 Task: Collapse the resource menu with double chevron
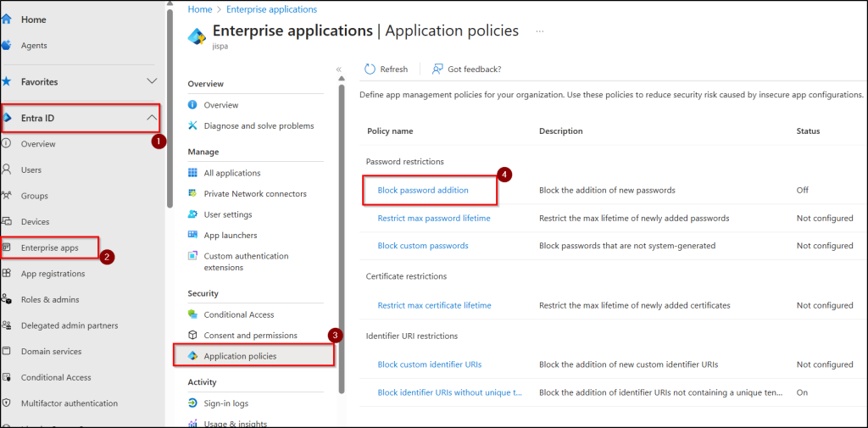coord(339,69)
